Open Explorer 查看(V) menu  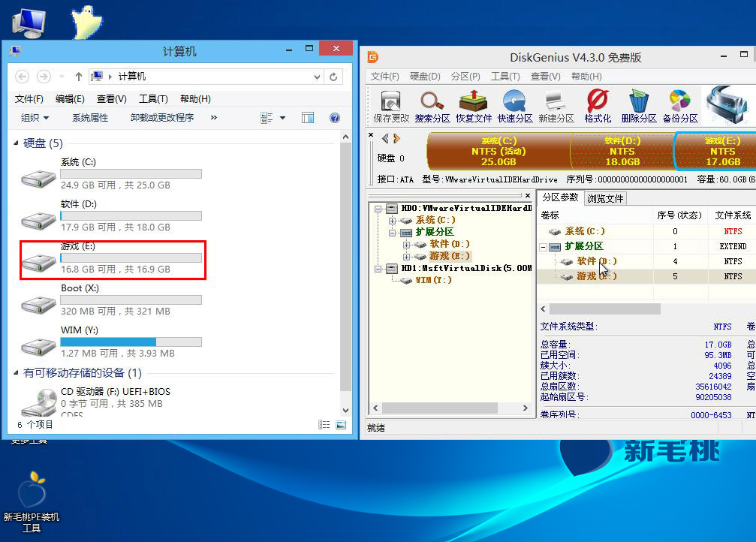point(111,99)
